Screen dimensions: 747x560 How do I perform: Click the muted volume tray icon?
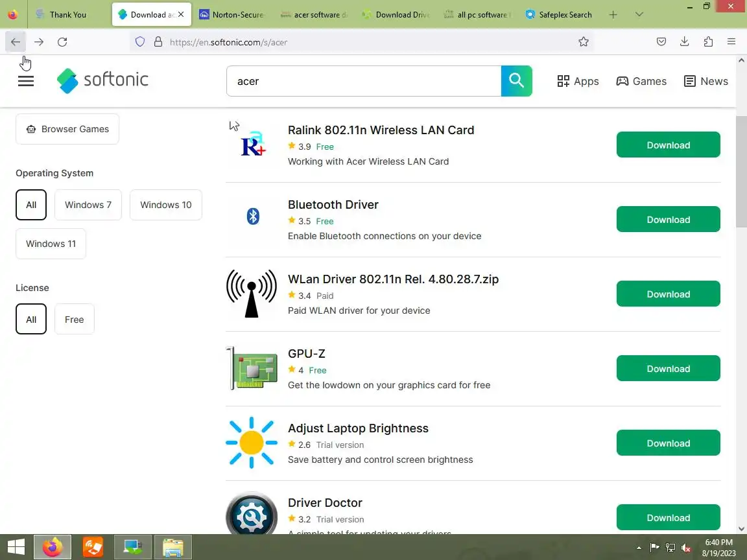[686, 548]
